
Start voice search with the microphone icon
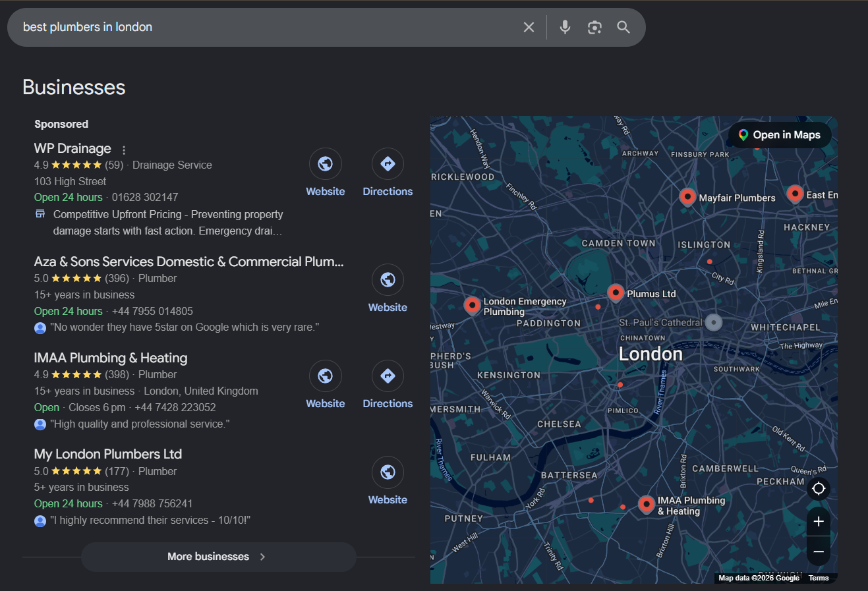click(565, 27)
